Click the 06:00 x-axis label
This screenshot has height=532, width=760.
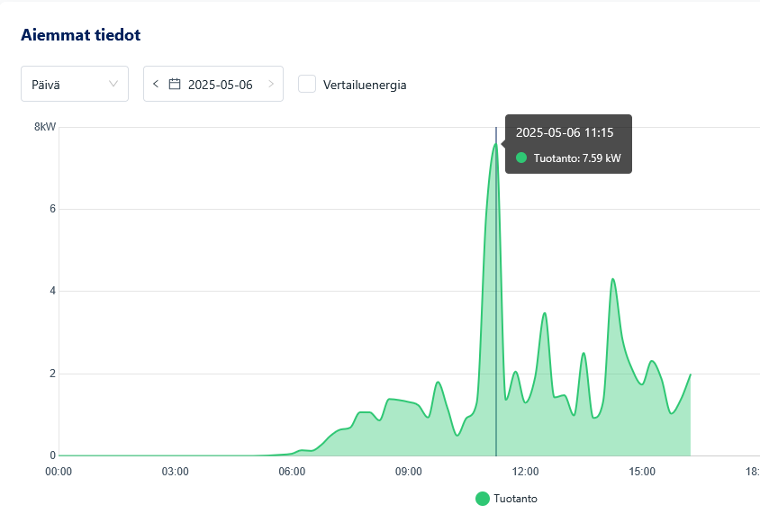click(x=292, y=472)
